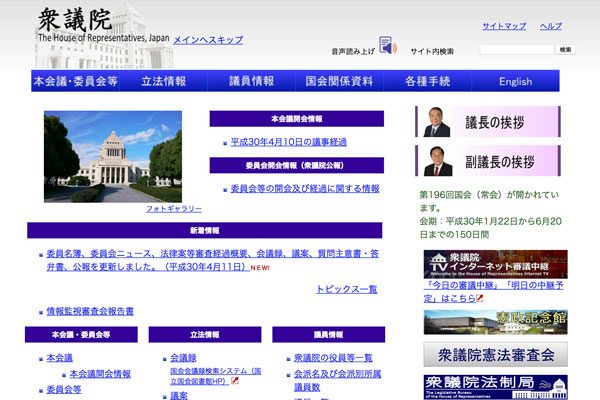Open 委員会等の開会及び経過に関する情報 link
Viewport: 600px width, 400px height.
(305, 188)
